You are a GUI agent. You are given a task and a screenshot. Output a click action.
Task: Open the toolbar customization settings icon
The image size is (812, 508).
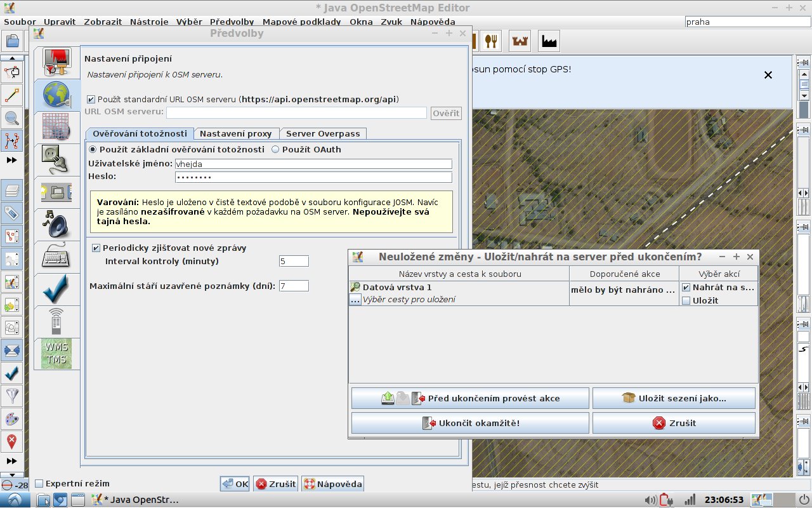pyautogui.click(x=57, y=192)
